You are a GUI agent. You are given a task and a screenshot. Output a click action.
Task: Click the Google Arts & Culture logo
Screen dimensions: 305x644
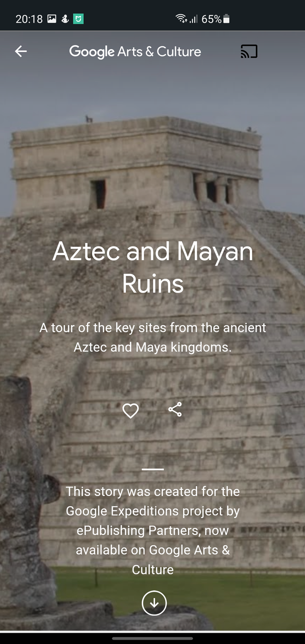(x=135, y=52)
